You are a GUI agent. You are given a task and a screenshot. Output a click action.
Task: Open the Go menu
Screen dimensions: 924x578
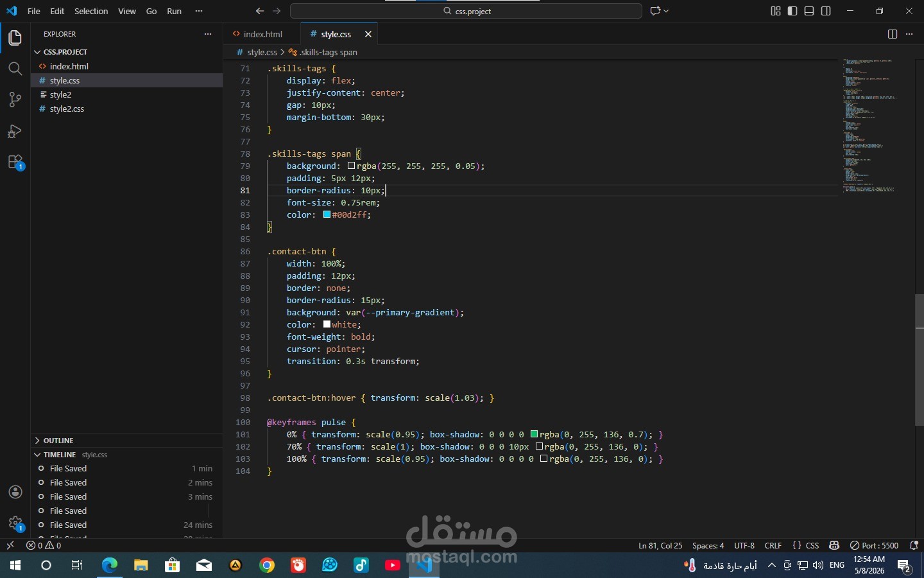(x=151, y=11)
